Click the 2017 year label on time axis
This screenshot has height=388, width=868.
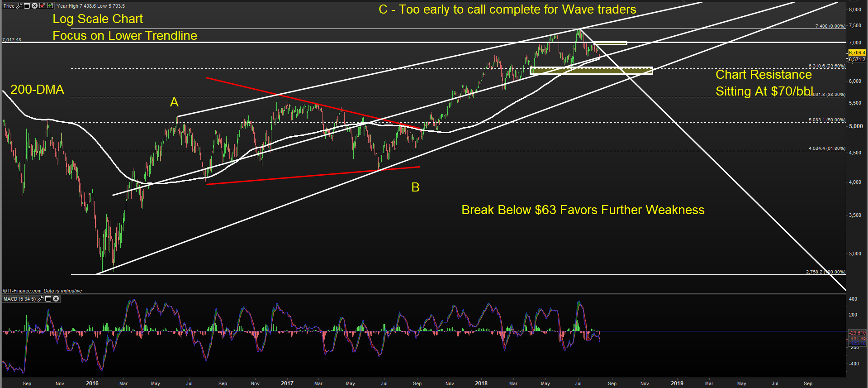tap(287, 383)
